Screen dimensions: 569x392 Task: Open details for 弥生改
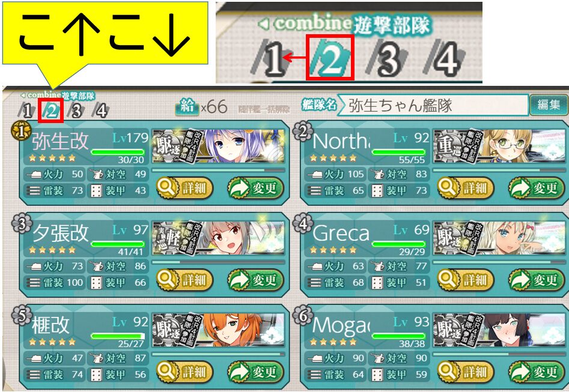(x=184, y=188)
